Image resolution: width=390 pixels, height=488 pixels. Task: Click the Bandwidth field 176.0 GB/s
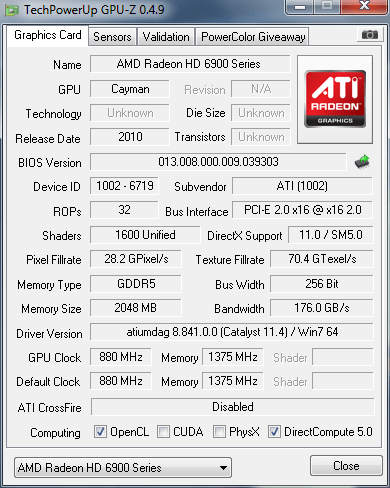[322, 308]
